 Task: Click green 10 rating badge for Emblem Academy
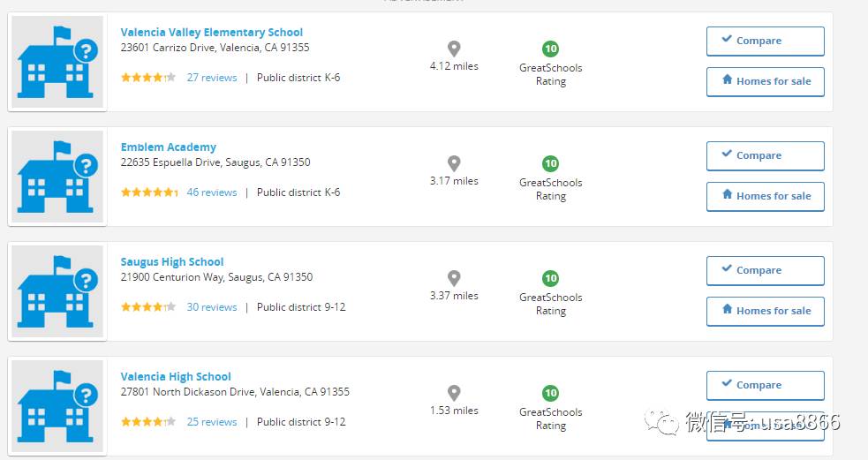point(550,163)
